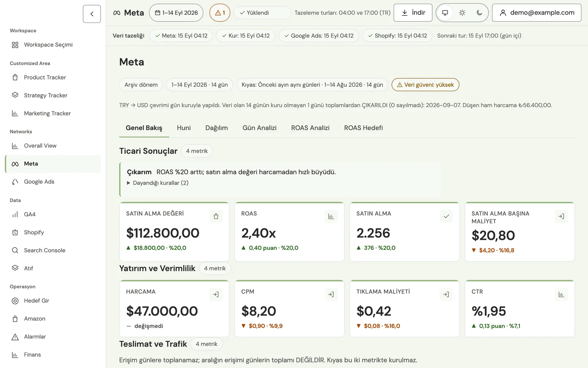The image size is (588, 368).
Task: Open Product Tracker in the sidebar
Action: pyautogui.click(x=53, y=78)
